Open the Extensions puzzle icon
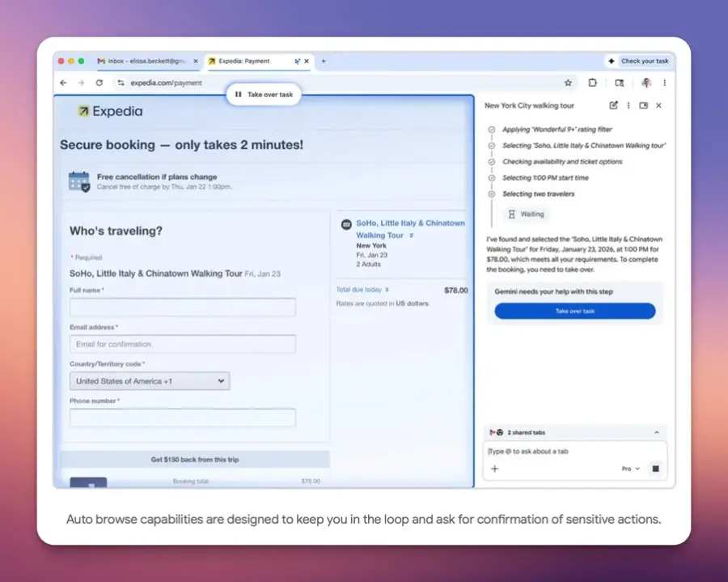The height and width of the screenshot is (582, 728). (592, 83)
